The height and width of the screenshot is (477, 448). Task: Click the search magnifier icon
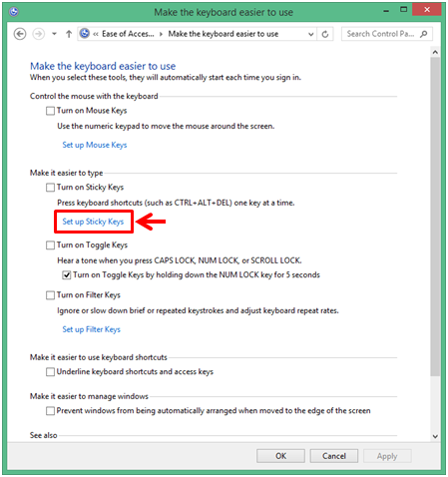424,34
